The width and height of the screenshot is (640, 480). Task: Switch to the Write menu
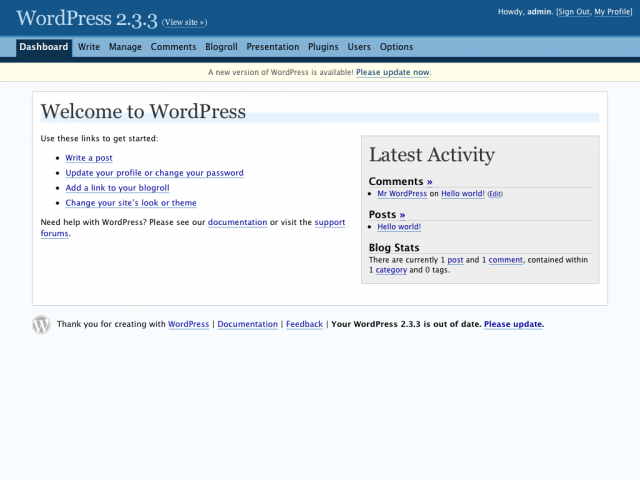[x=89, y=47]
